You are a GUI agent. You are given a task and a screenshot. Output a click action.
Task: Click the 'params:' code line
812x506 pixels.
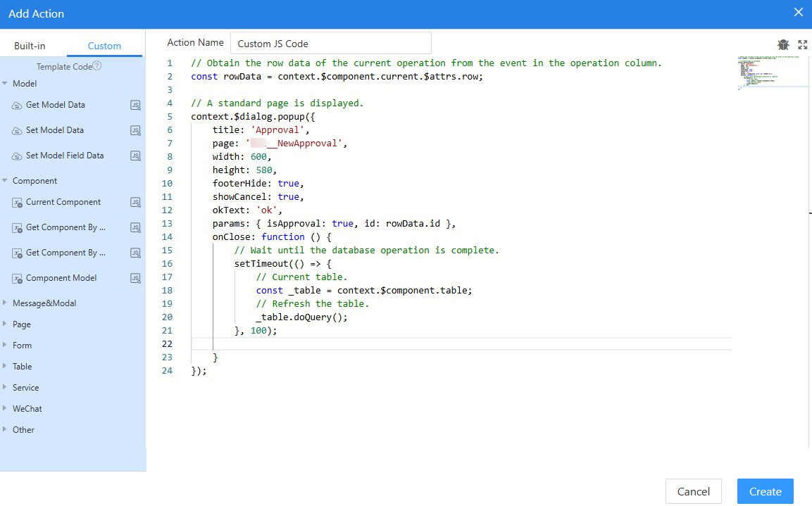coord(334,224)
